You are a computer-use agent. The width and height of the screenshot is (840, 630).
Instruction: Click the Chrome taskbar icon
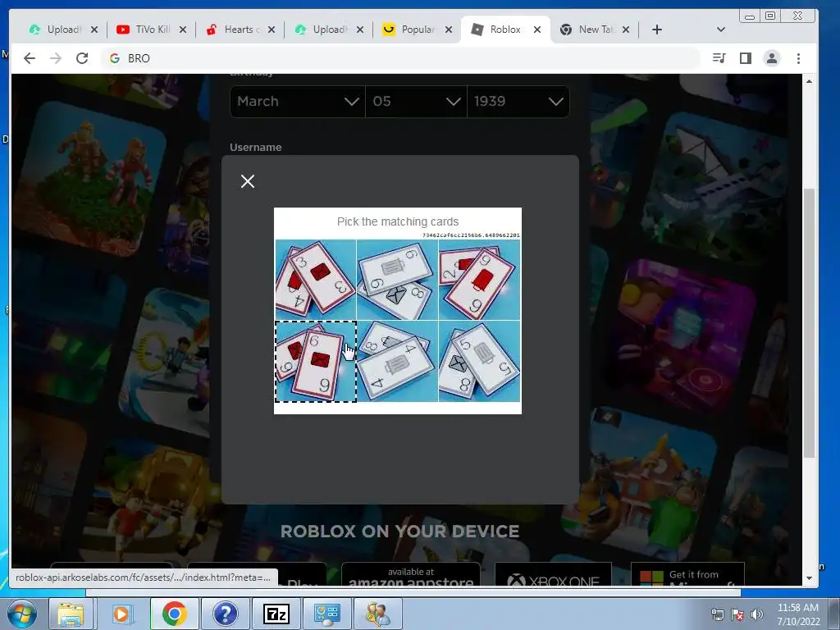pyautogui.click(x=174, y=614)
